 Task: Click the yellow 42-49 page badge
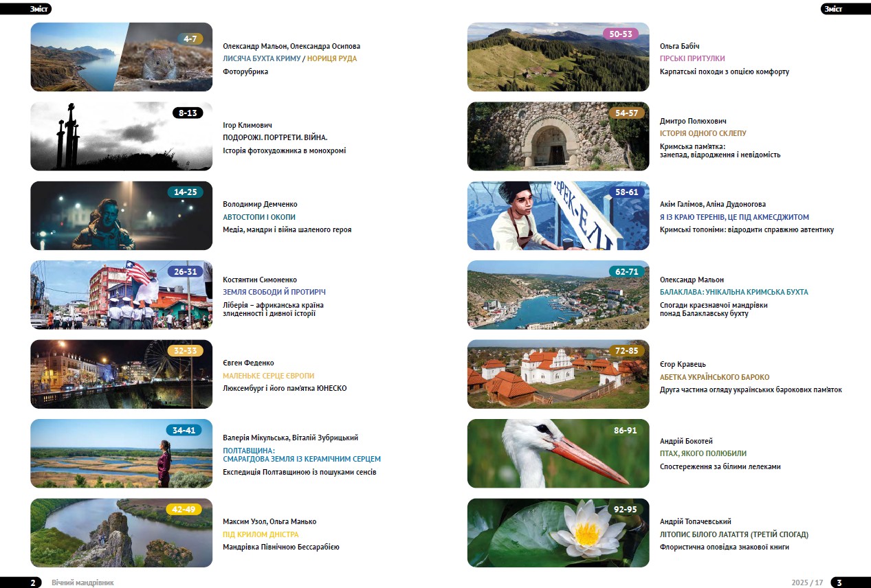click(x=184, y=510)
